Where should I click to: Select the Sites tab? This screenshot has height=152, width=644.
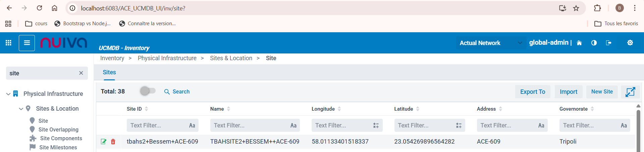pos(109,72)
